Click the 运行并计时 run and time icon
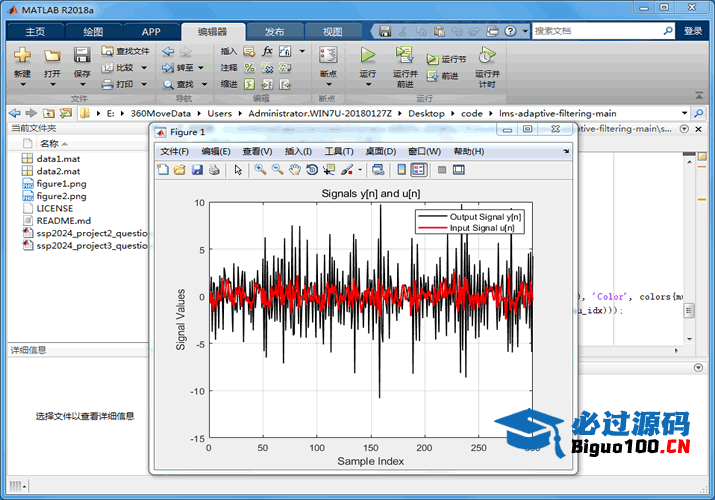Screen dimensions: 715x500 click(x=487, y=56)
